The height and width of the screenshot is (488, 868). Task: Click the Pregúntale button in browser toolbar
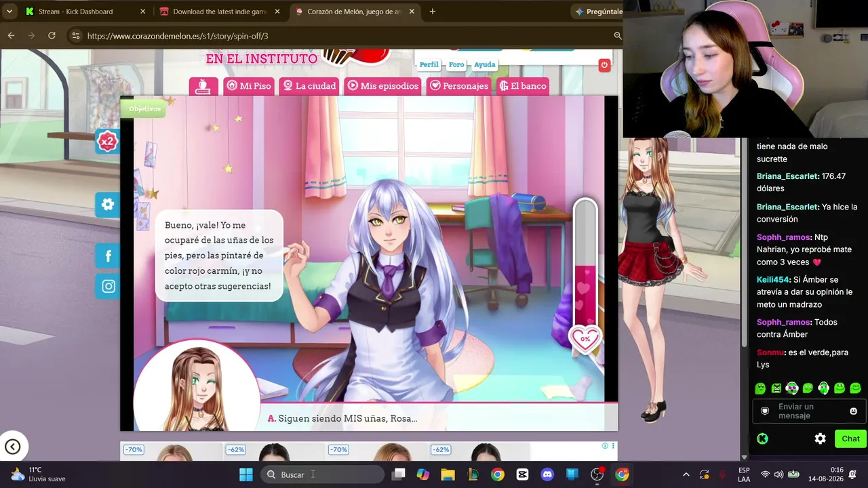click(598, 12)
